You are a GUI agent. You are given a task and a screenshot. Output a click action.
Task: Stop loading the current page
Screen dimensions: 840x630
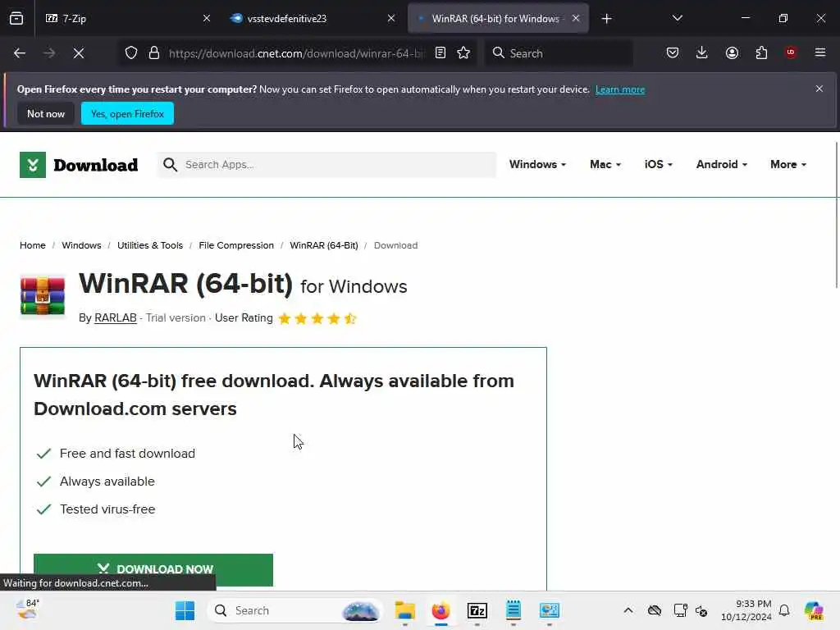pyautogui.click(x=78, y=53)
